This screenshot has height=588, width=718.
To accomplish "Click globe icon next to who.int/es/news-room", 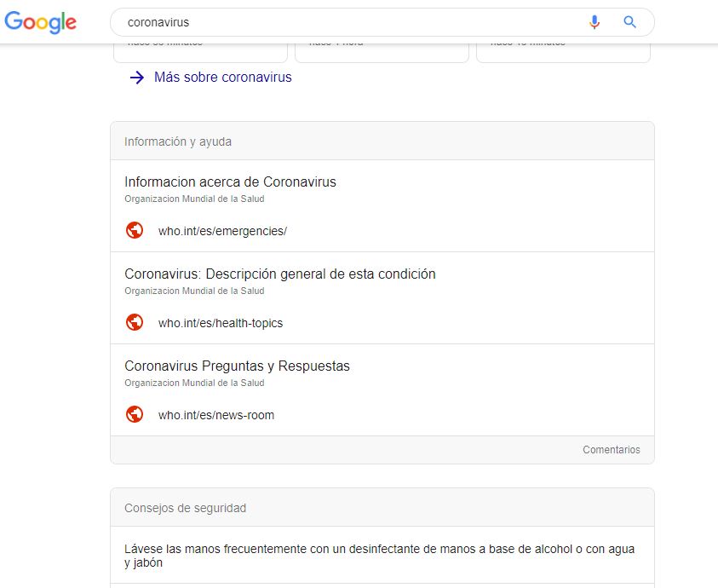I will [135, 415].
